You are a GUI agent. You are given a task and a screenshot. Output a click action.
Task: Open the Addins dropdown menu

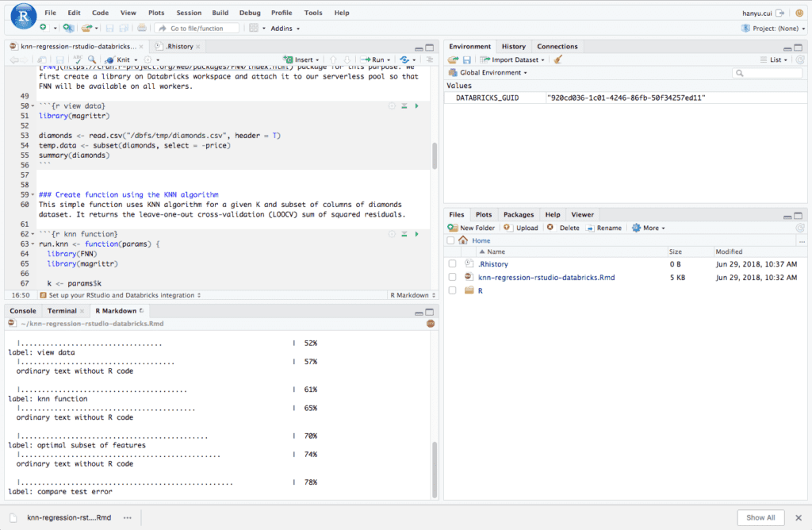tap(285, 28)
